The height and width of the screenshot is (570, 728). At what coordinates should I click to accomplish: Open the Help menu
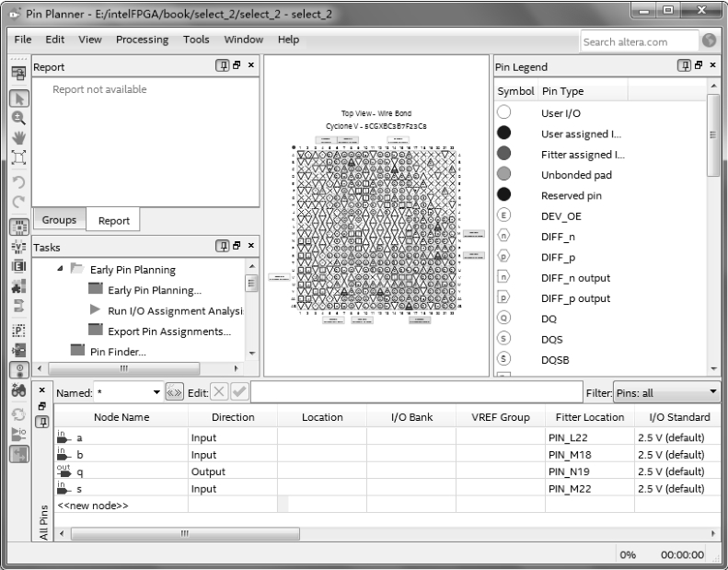288,40
